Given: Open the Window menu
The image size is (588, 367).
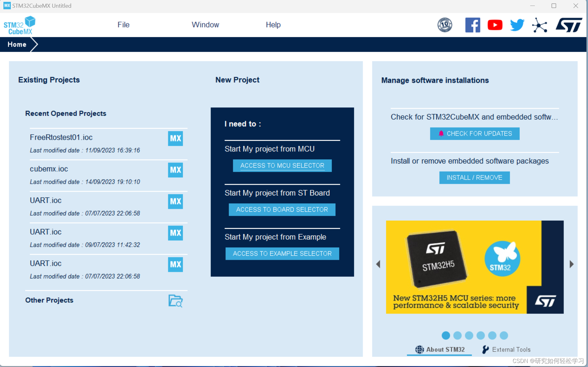Looking at the screenshot, I should coord(205,25).
